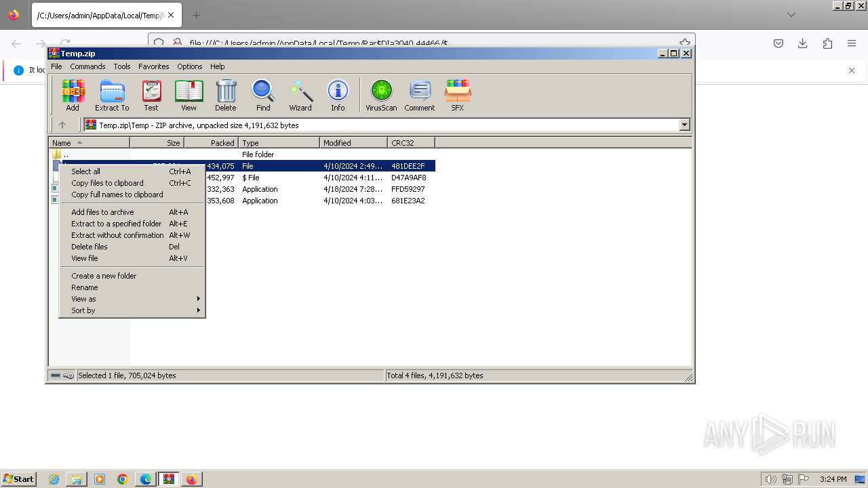This screenshot has width=868, height=488.
Task: Go up one folder level arrow
Action: pyautogui.click(x=62, y=125)
